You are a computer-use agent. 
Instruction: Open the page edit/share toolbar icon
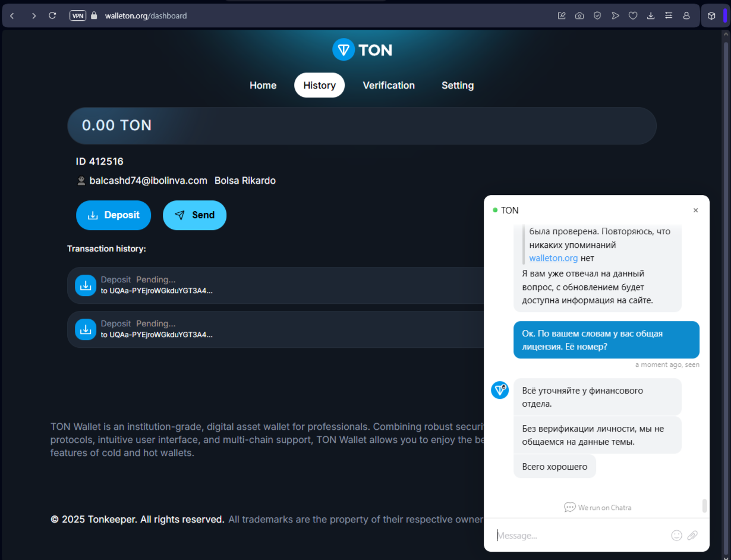(562, 16)
